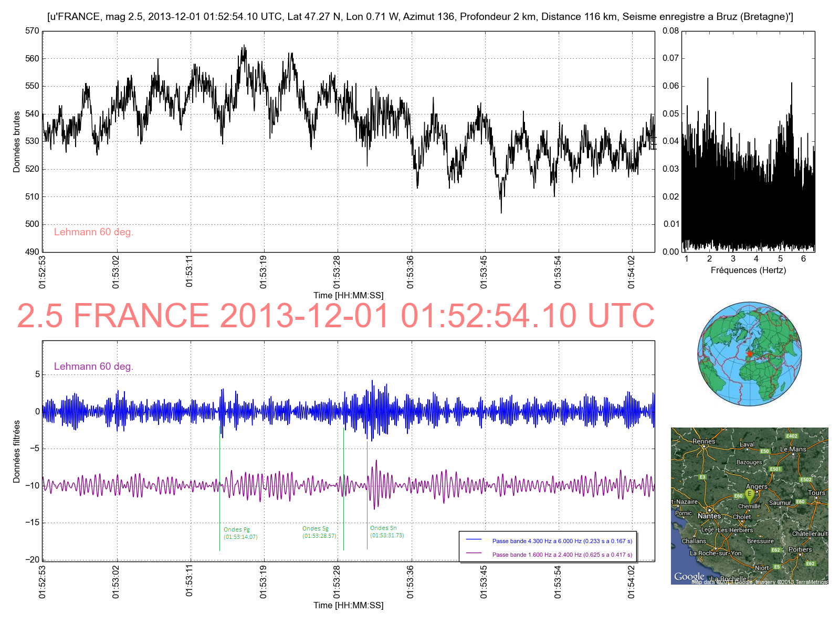Click the Google logo on the map

pyautogui.click(x=689, y=576)
